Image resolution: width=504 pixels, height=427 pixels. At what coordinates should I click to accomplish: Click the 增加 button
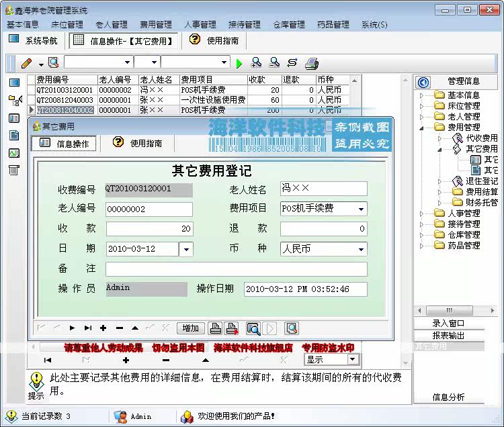(x=191, y=328)
